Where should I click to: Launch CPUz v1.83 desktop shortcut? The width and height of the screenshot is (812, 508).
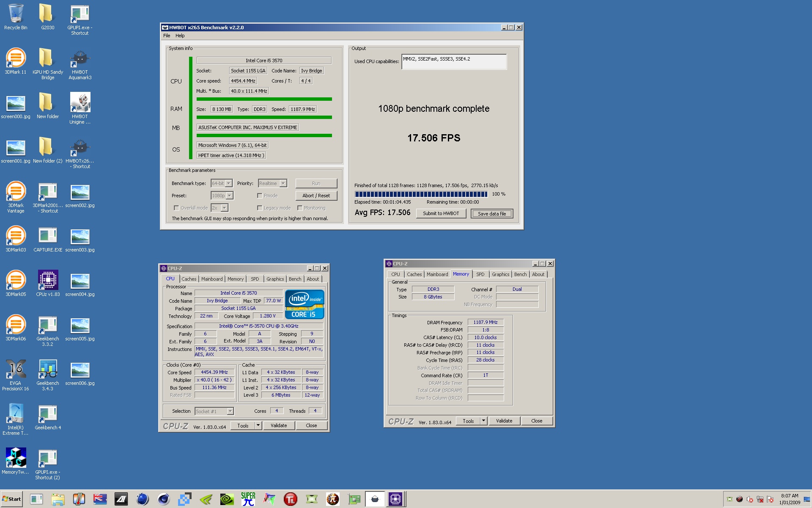[47, 284]
